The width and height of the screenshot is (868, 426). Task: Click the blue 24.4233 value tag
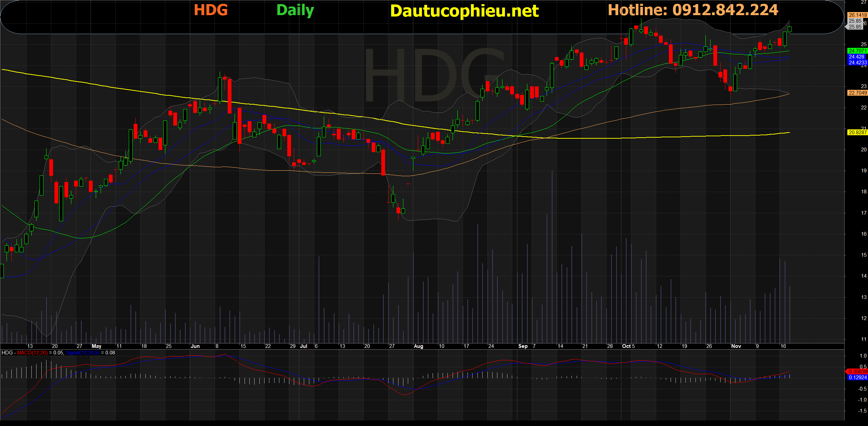857,63
